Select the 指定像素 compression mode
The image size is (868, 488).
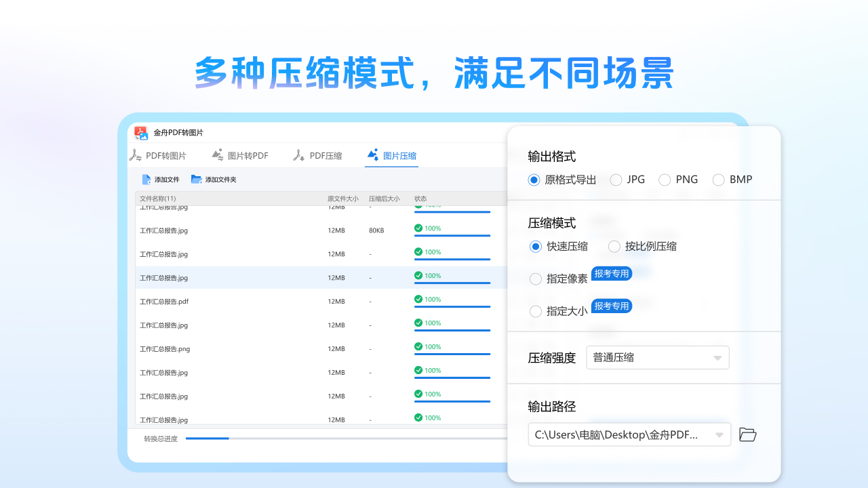point(535,279)
